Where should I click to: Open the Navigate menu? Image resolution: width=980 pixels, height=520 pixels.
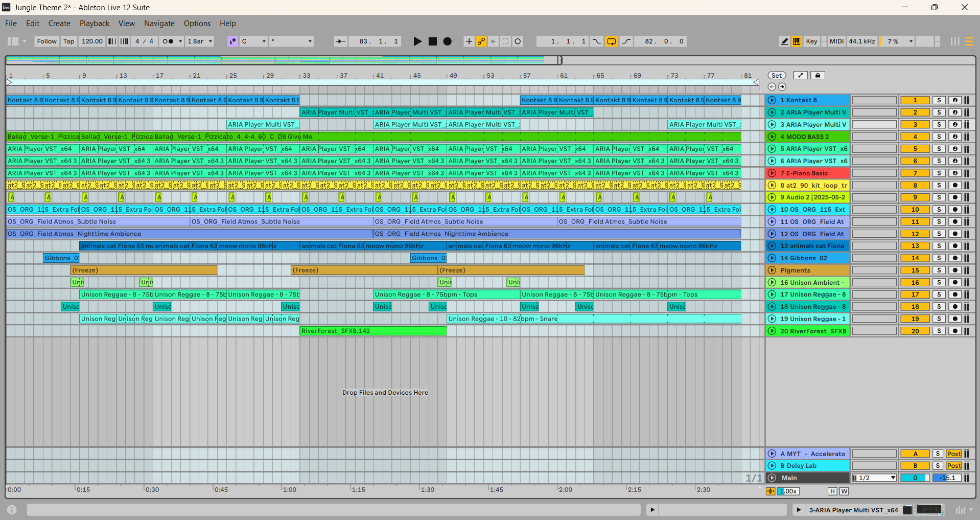click(159, 24)
